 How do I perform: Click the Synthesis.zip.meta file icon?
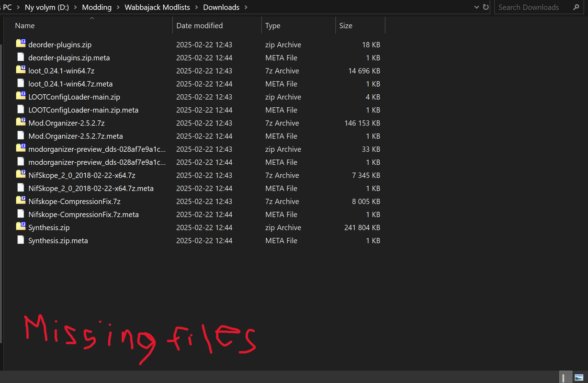(21, 240)
